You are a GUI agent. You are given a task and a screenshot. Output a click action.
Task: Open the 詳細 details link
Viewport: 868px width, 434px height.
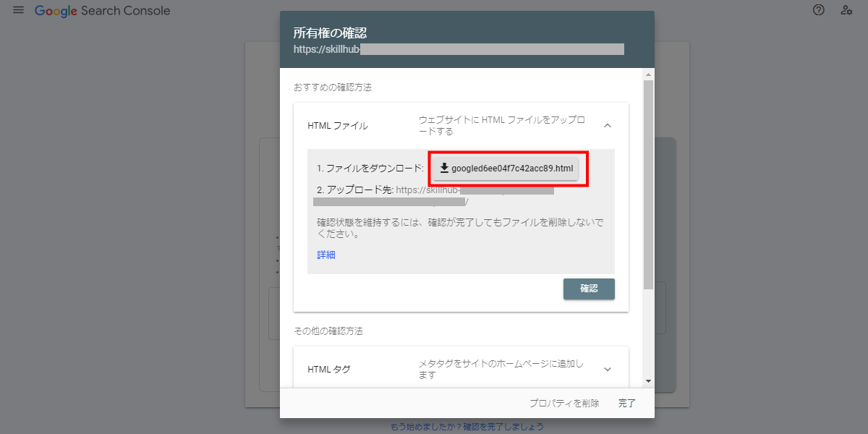click(x=326, y=255)
